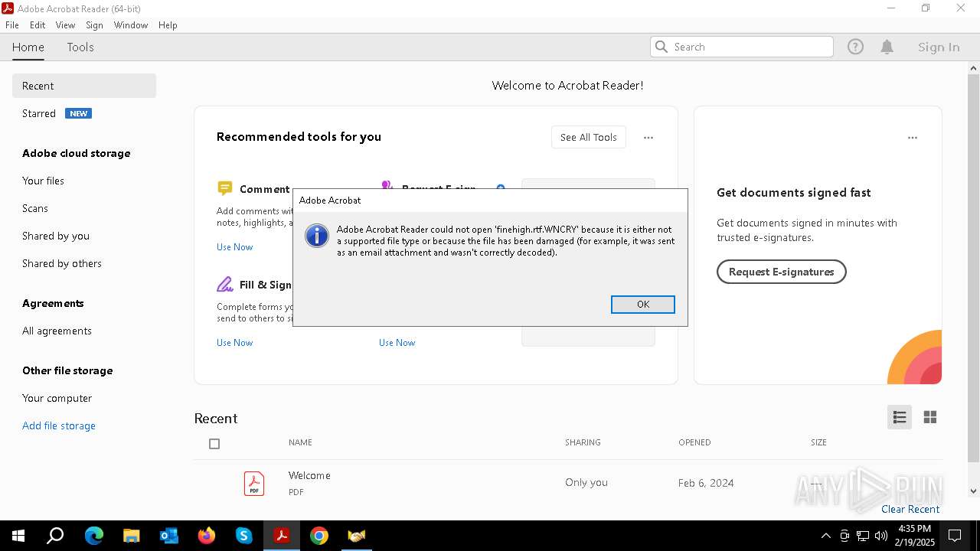Open Shared by others
This screenshot has height=551, width=980.
point(62,263)
